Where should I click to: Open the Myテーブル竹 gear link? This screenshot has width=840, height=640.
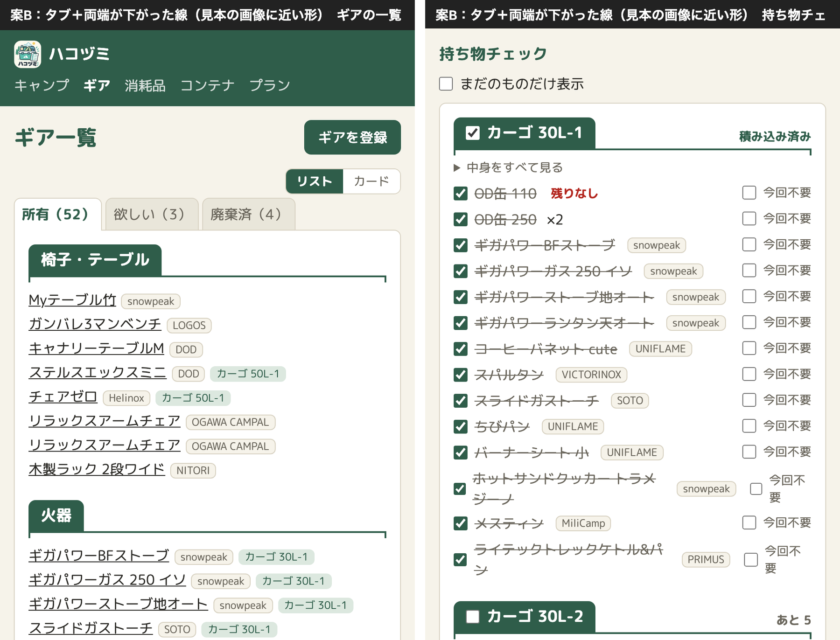(x=72, y=300)
